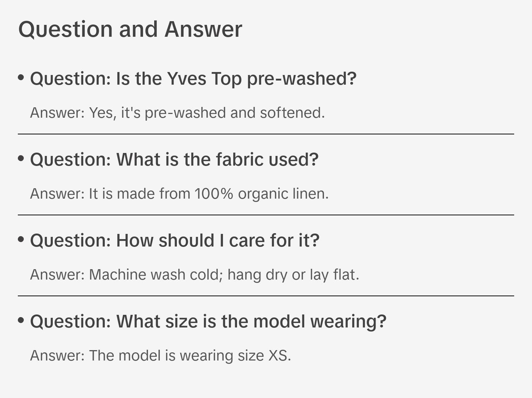The image size is (532, 398).
Task: Click the Question and Answer heading
Action: point(130,29)
